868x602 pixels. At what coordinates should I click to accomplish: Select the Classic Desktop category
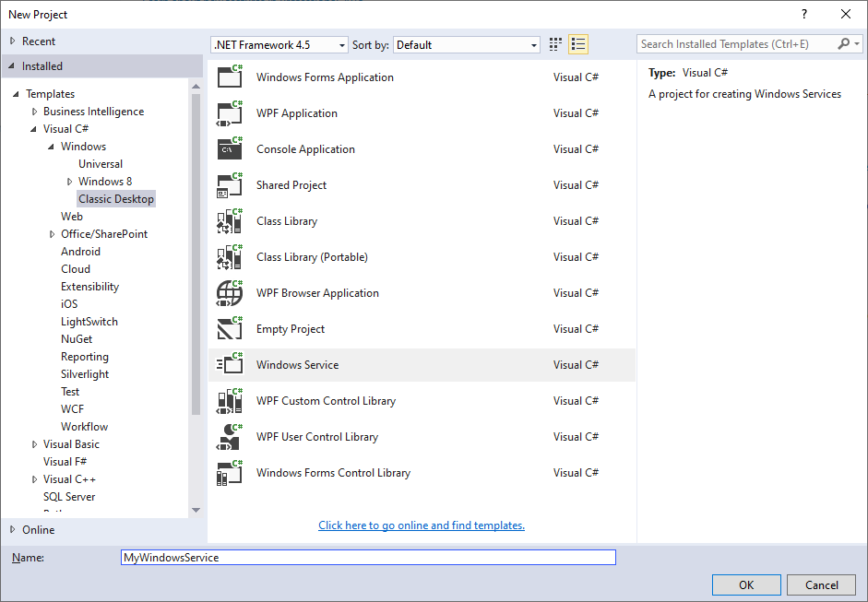click(116, 198)
